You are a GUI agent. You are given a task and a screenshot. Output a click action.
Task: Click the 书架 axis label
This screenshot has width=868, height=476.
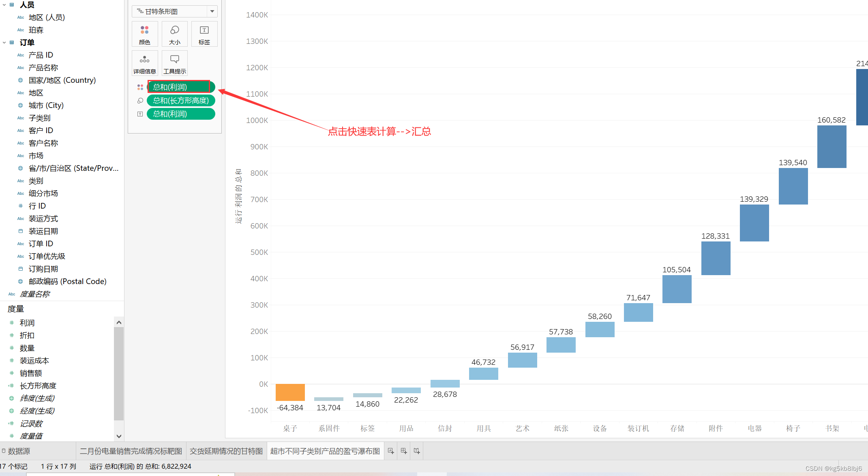tap(832, 429)
